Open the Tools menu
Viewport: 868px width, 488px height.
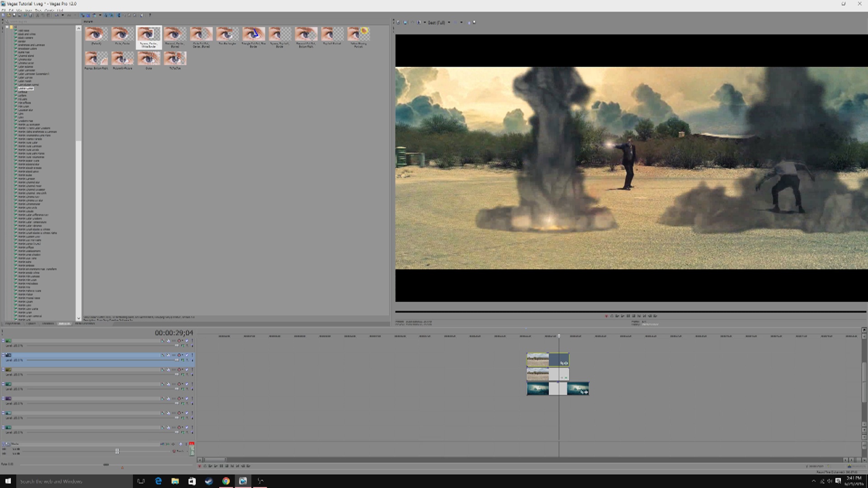38,10
